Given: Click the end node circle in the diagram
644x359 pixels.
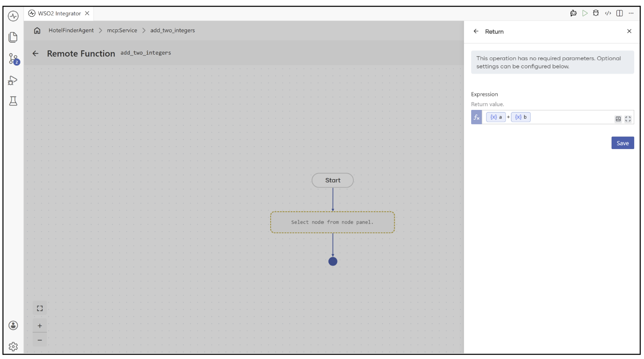Looking at the screenshot, I should click(333, 261).
